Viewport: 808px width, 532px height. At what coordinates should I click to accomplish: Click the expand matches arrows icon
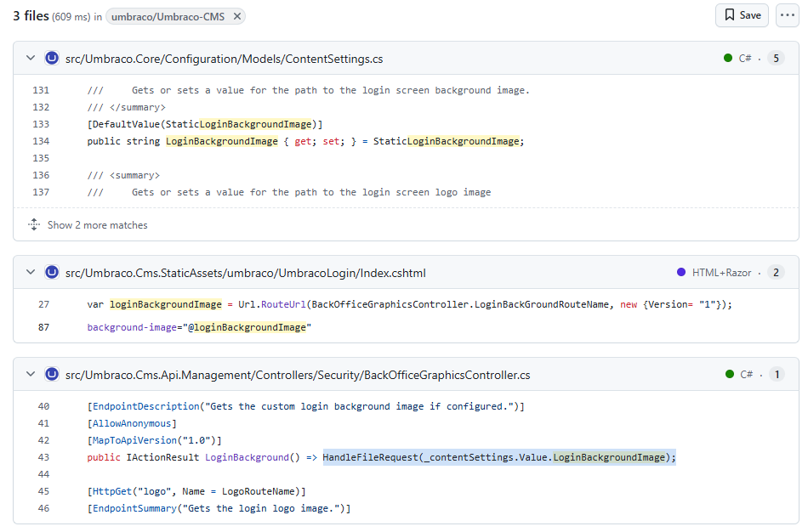(x=34, y=225)
